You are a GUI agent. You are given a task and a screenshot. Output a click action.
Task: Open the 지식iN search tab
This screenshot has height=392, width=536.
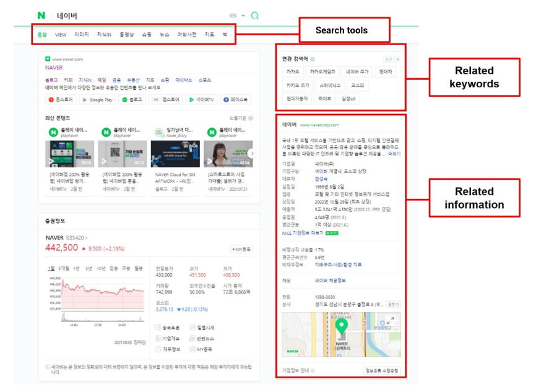tap(104, 35)
